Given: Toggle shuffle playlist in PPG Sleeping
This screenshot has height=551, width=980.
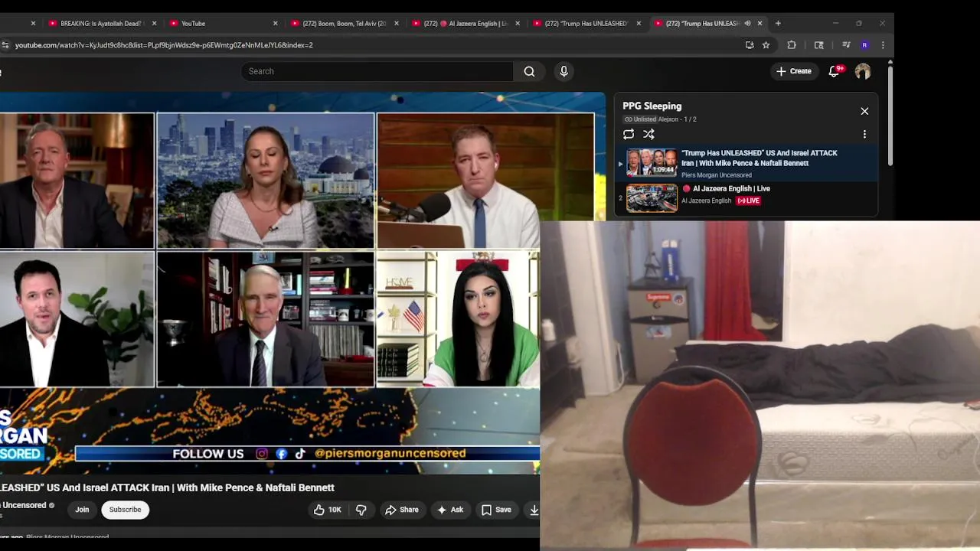Looking at the screenshot, I should coord(648,134).
